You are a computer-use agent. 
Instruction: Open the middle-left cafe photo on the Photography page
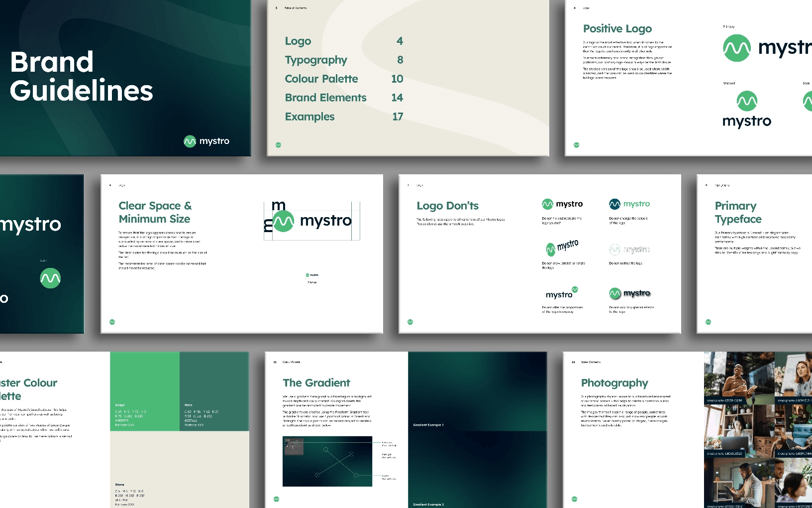739,431
